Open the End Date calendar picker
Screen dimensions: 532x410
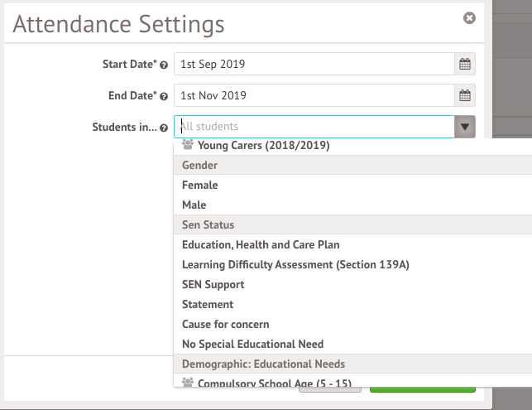click(465, 95)
